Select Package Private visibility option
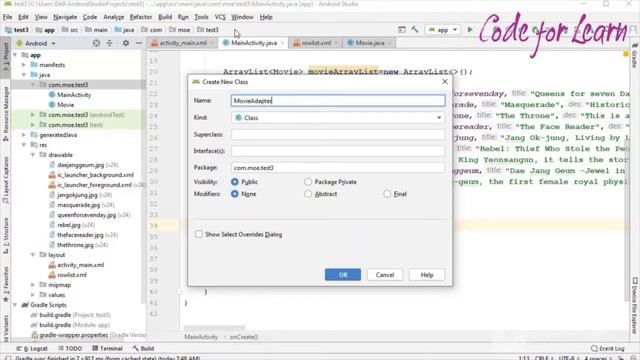 tap(308, 182)
